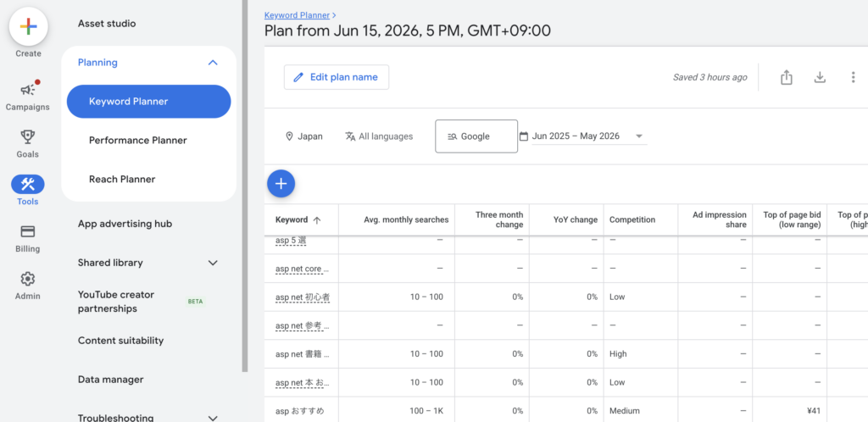Click the pencil icon in Edit plan name
Image resolution: width=868 pixels, height=422 pixels.
(298, 77)
